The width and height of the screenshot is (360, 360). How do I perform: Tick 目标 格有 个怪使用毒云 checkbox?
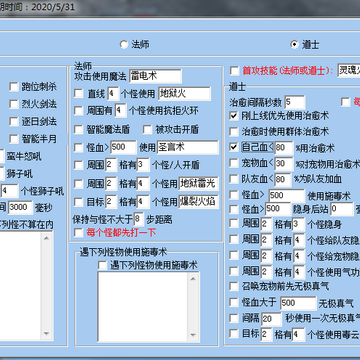pyautogui.click(x=234, y=334)
